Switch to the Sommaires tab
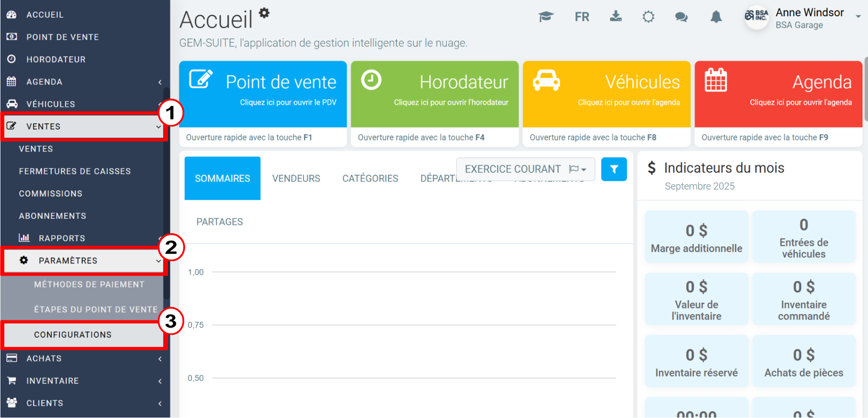Screen dimensions: 868x418 pyautogui.click(x=223, y=178)
